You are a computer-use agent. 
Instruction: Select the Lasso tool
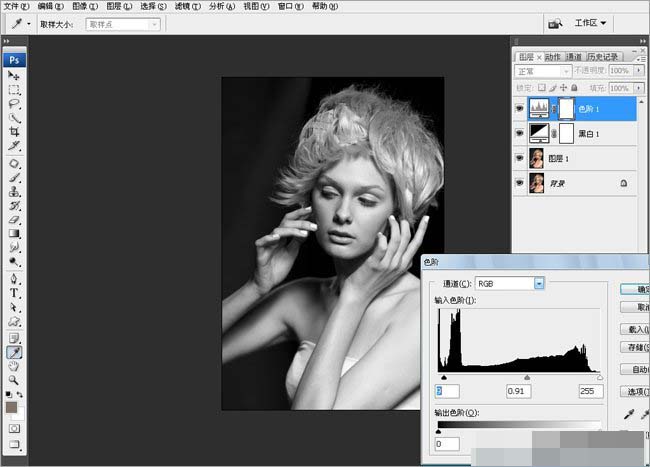[x=14, y=103]
